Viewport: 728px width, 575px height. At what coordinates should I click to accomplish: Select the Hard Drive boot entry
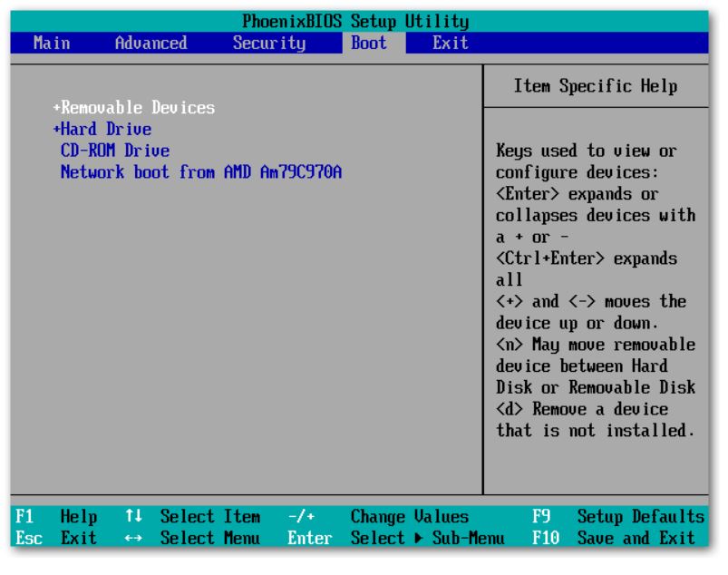click(x=106, y=129)
